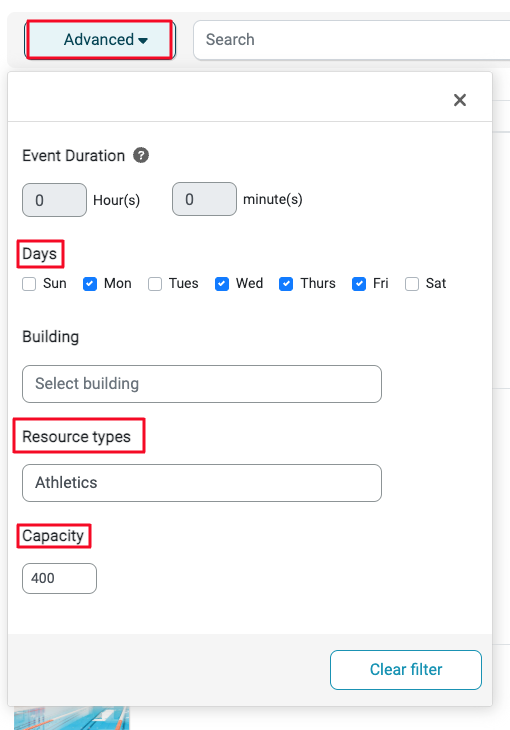Focus the Search text box
Viewport: 510px width, 730px height.
(352, 40)
